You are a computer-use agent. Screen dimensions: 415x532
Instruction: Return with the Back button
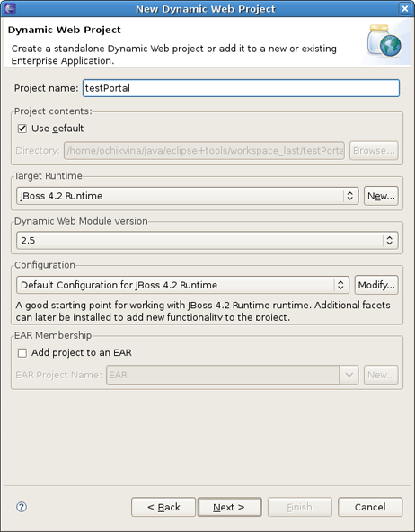[x=163, y=507]
